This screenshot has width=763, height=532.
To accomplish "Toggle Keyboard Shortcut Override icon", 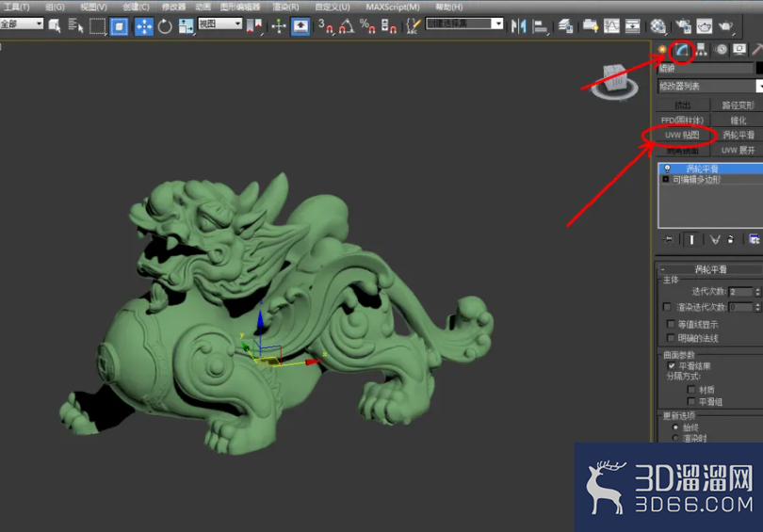I will [300, 25].
